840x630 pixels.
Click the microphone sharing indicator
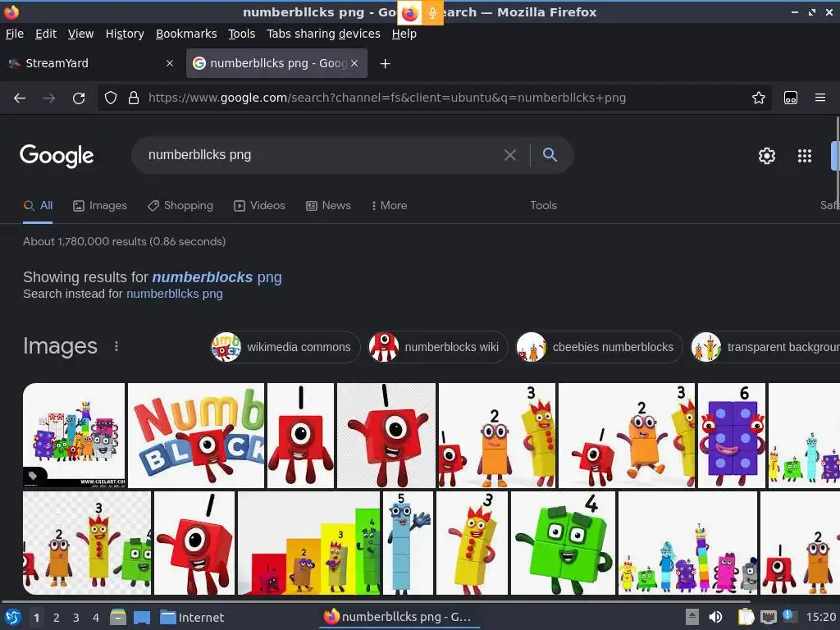432,13
